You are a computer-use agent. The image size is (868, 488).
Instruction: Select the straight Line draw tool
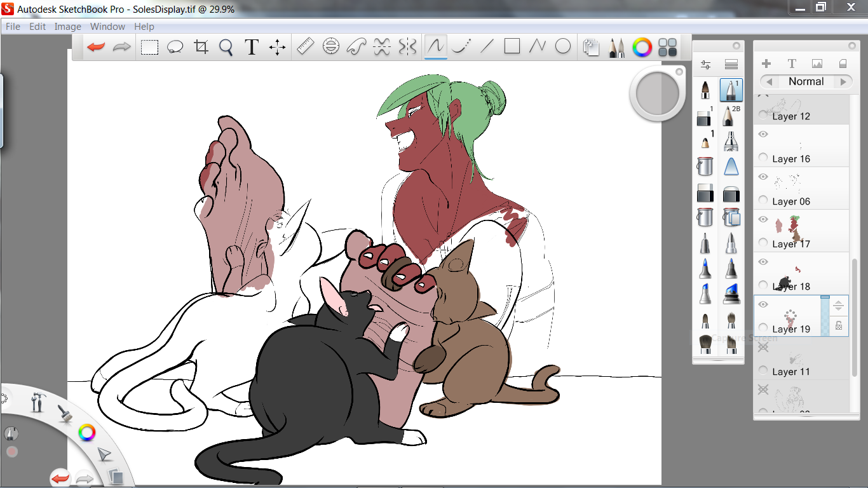click(x=487, y=46)
